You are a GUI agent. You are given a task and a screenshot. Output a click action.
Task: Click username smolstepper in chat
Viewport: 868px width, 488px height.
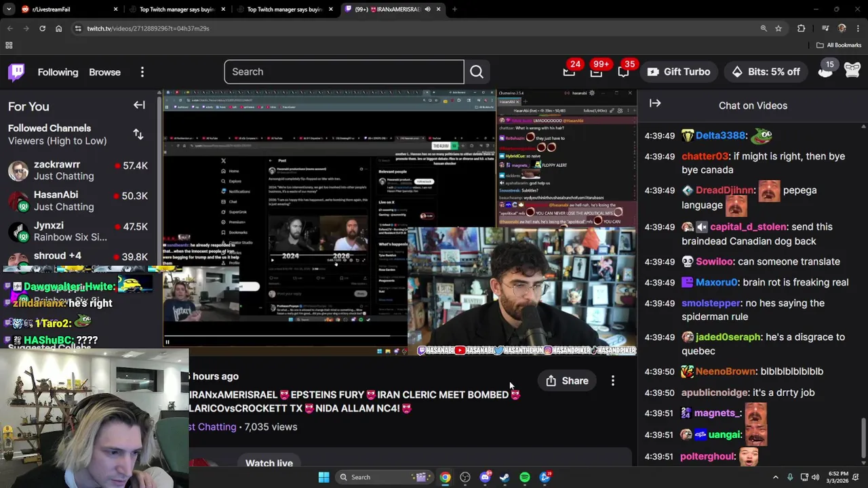coord(711,304)
